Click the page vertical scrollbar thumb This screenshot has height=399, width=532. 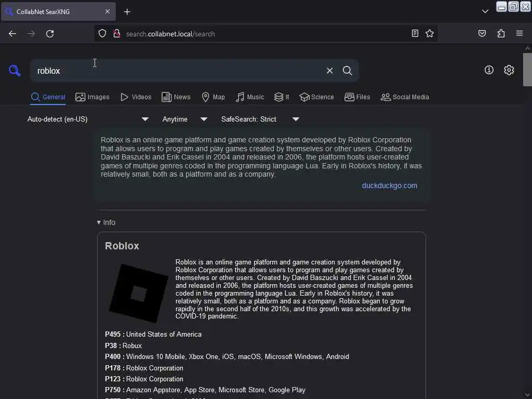point(527,70)
